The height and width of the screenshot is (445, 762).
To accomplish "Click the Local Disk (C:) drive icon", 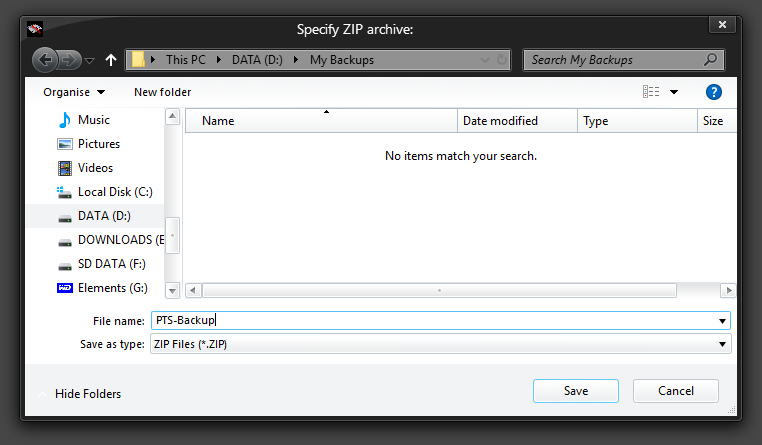I will click(x=64, y=192).
